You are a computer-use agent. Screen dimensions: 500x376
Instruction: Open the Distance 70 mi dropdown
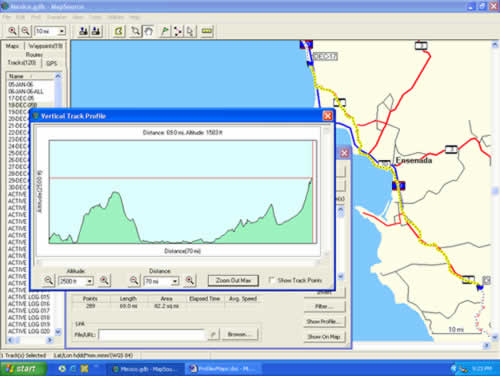[175, 282]
